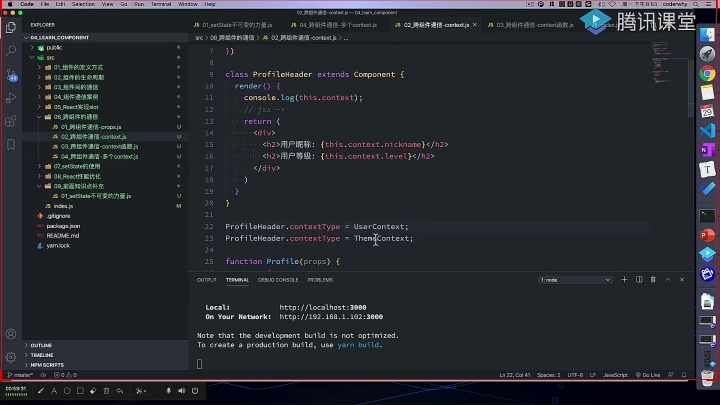Screen dimensions: 720x405
Task: Open the File menu
Action: click(45, 4)
